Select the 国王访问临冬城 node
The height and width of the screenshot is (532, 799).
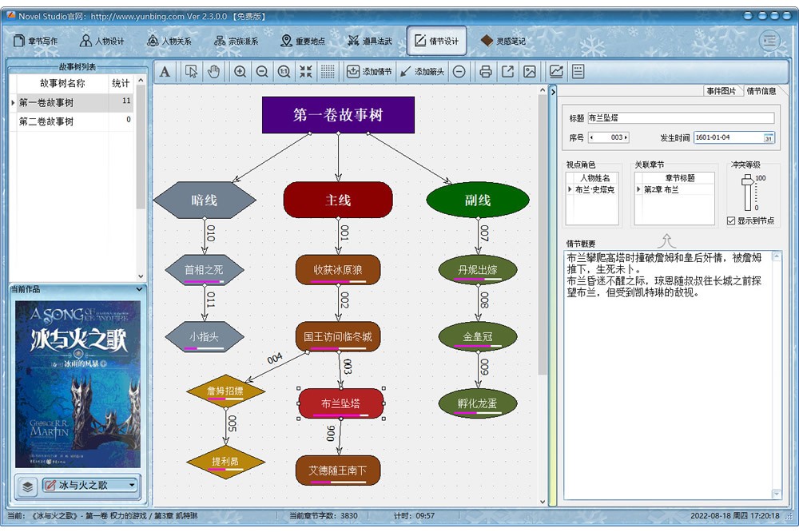(x=338, y=337)
